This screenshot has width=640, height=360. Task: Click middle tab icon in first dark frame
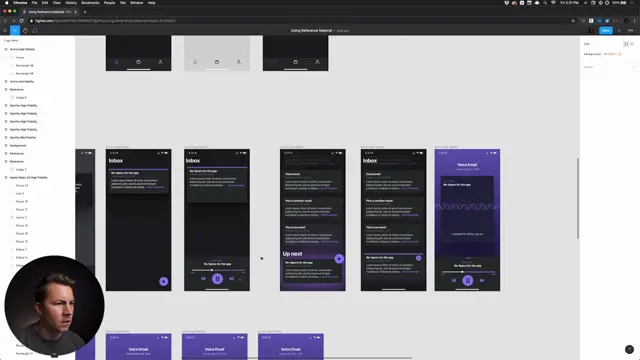(x=138, y=62)
